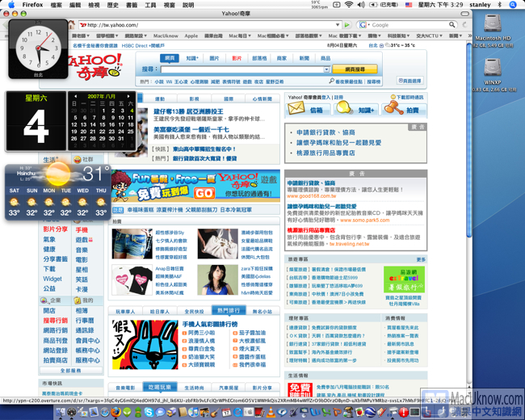Show more bookmarks with the » chevron

tap(469, 36)
